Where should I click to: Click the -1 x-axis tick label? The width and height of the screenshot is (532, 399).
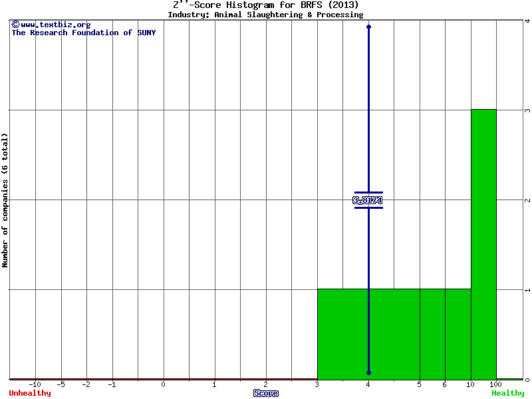pyautogui.click(x=112, y=384)
